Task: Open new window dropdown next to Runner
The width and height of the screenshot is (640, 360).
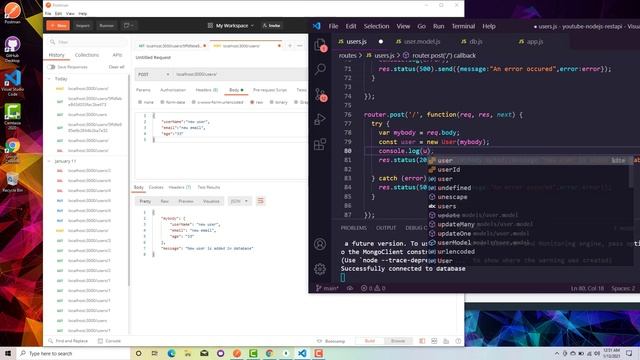Action: 129,25
